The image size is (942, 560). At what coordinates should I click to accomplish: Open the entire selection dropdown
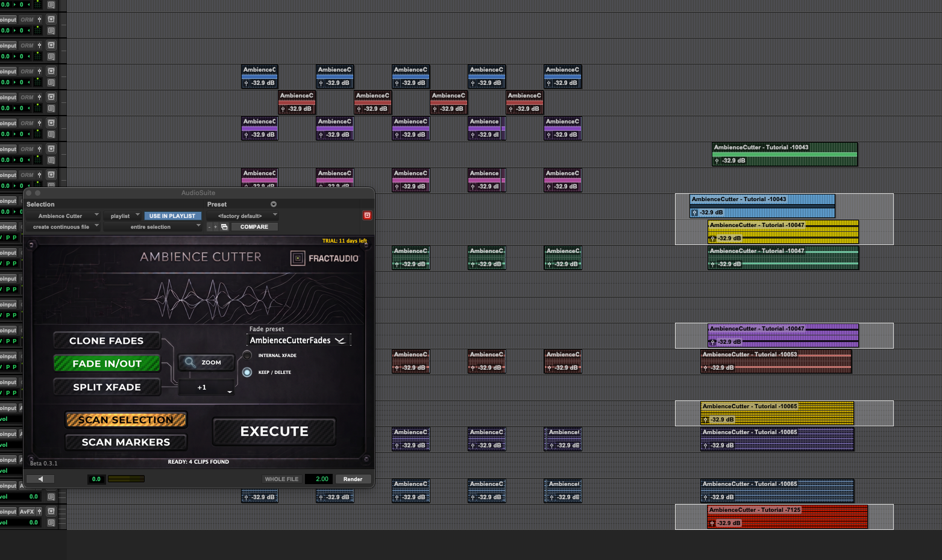152,227
